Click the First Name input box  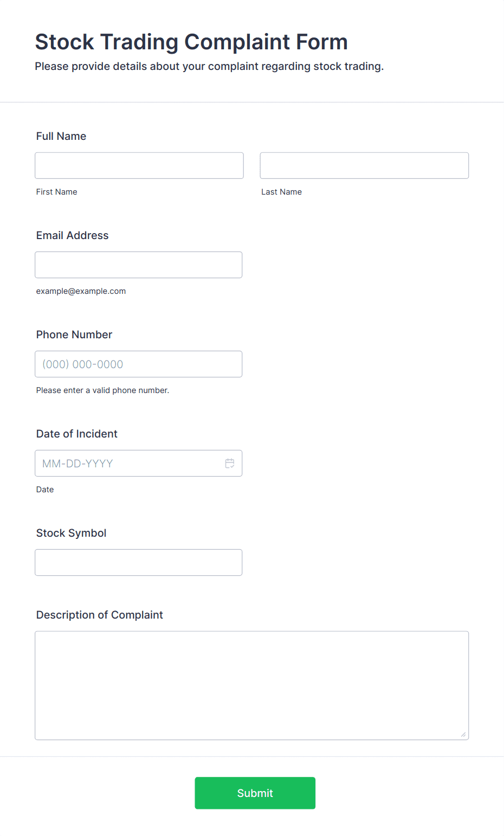coord(139,165)
